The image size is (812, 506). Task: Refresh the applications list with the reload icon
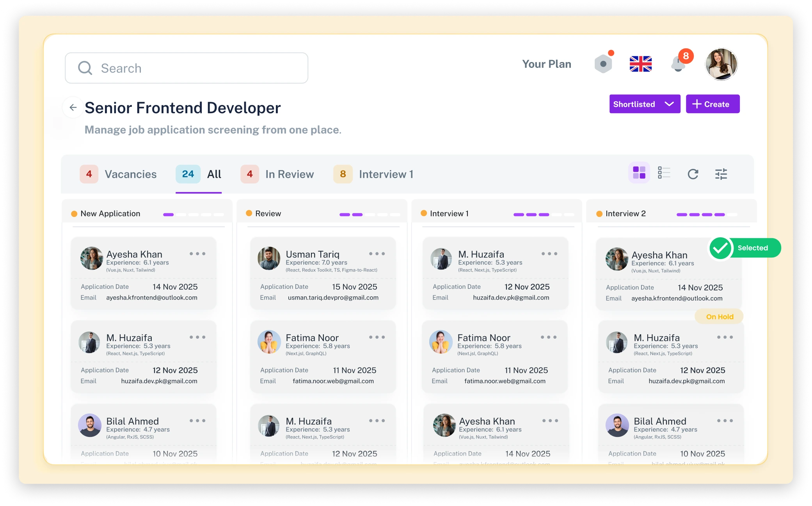coord(693,174)
